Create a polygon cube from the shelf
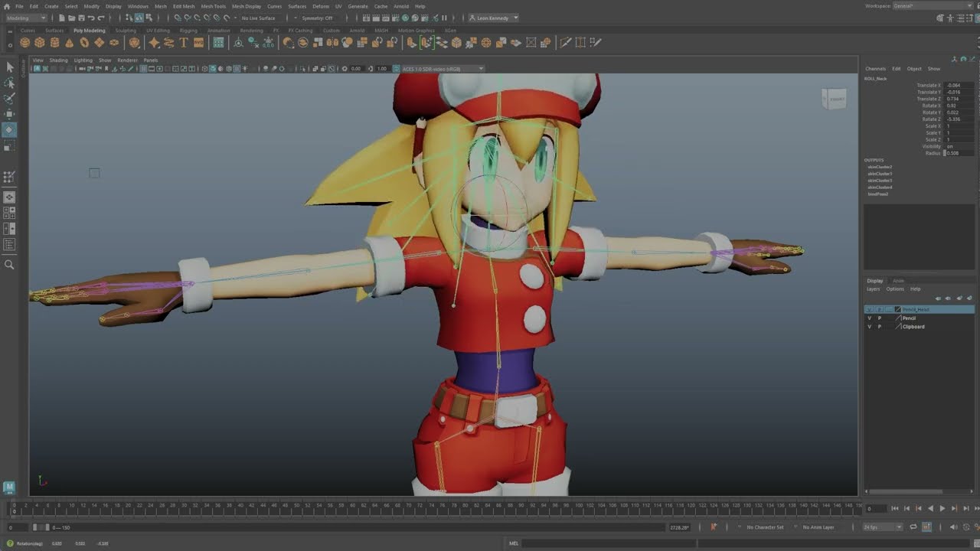Screen dimensions: 980x551 pos(40,43)
